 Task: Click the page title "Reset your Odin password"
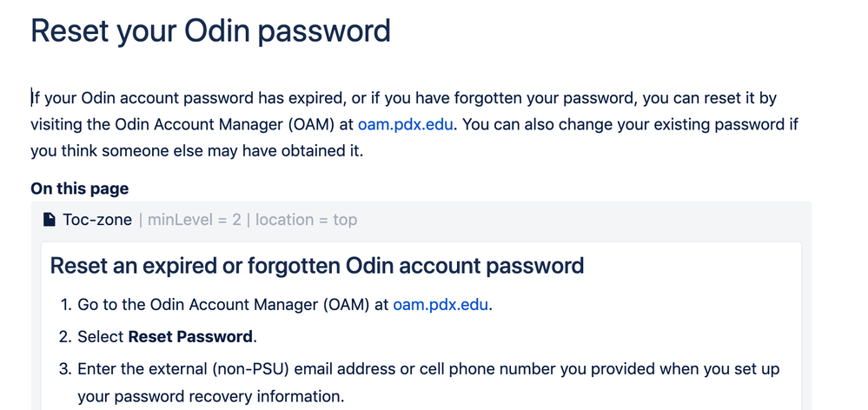pyautogui.click(x=210, y=31)
